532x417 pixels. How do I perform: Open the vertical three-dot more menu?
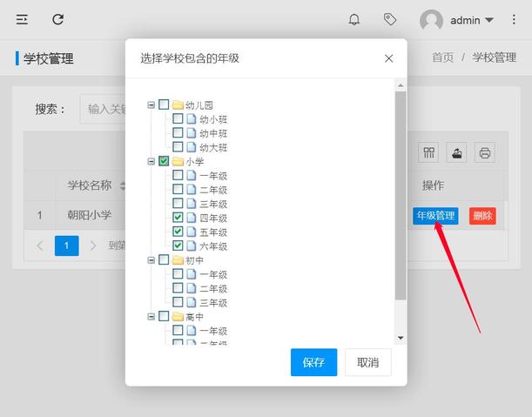point(514,20)
